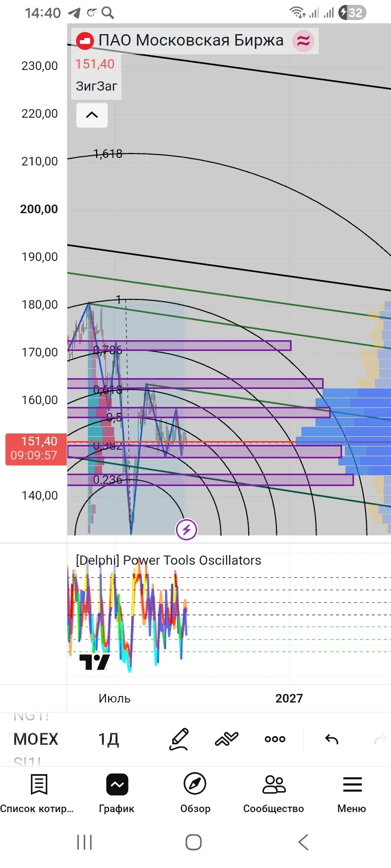
Task: Tap the 0,236 Fibonacci level label
Action: 108,480
